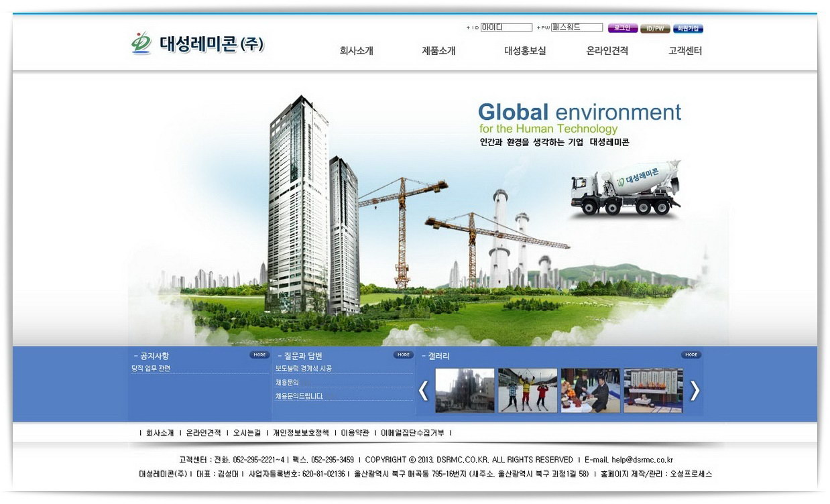The image size is (830, 504).
Task: Click the gallery previous left arrow
Action: (x=423, y=390)
